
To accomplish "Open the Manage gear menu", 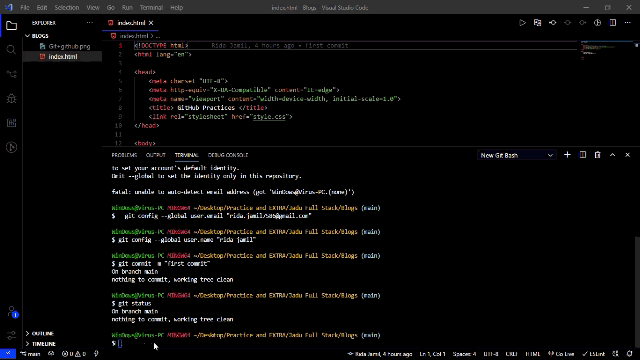I will point(11,336).
